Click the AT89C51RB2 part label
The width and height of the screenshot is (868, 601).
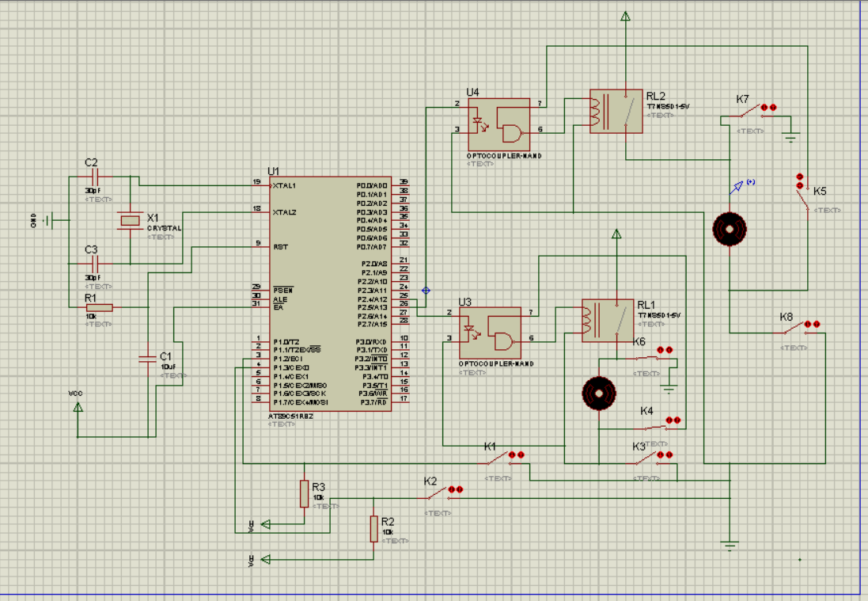coord(290,416)
